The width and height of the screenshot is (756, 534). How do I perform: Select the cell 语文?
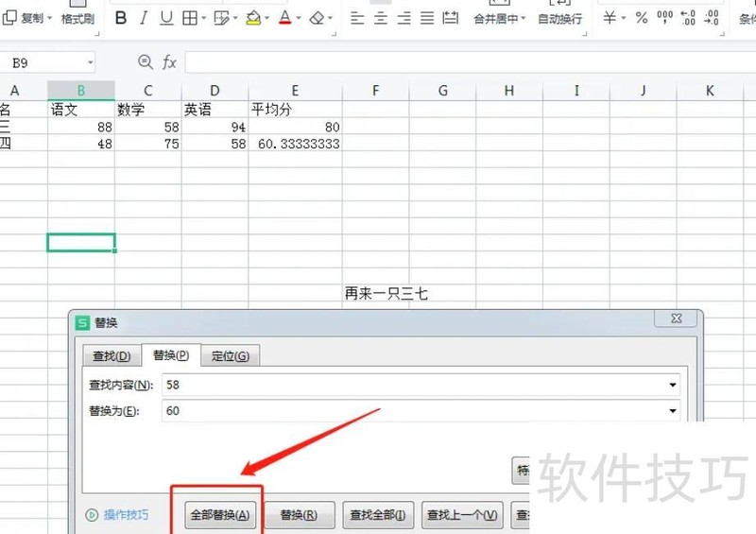click(81, 110)
